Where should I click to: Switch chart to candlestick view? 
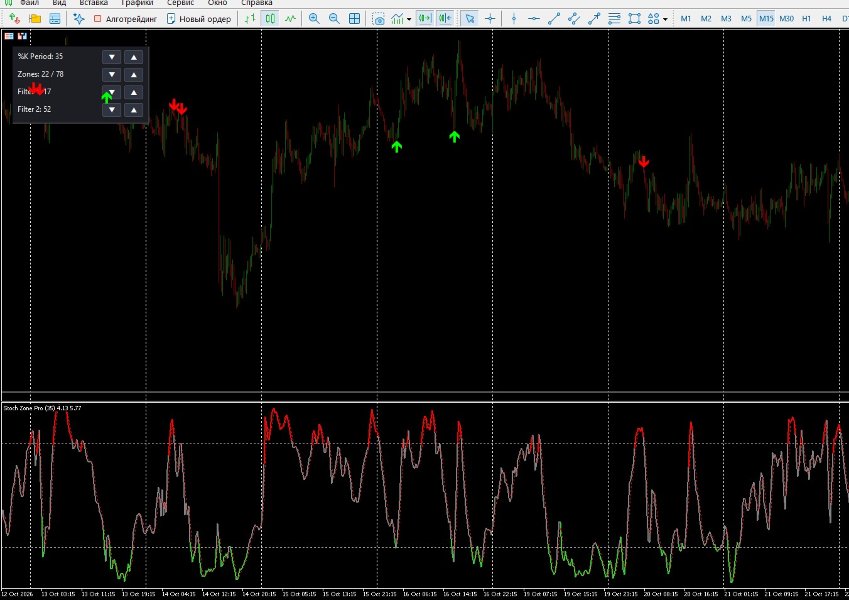coord(270,19)
